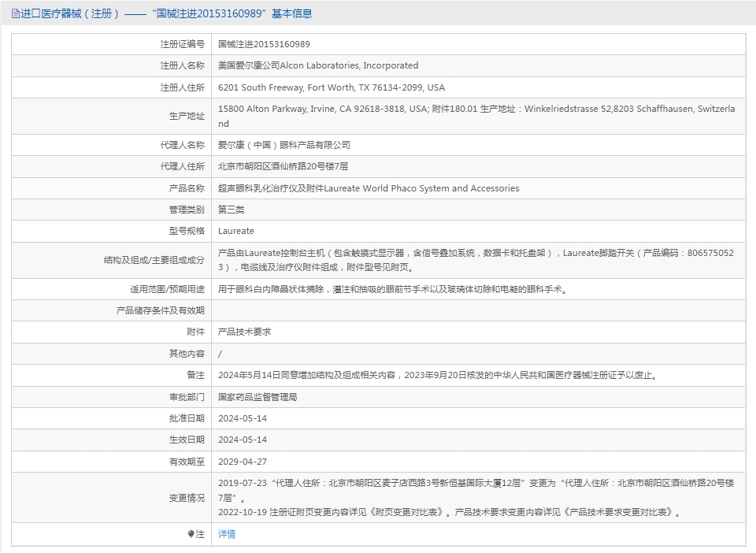
Task: Select the remark starting with 2024年5月14日同意增加
Action: pyautogui.click(x=438, y=375)
